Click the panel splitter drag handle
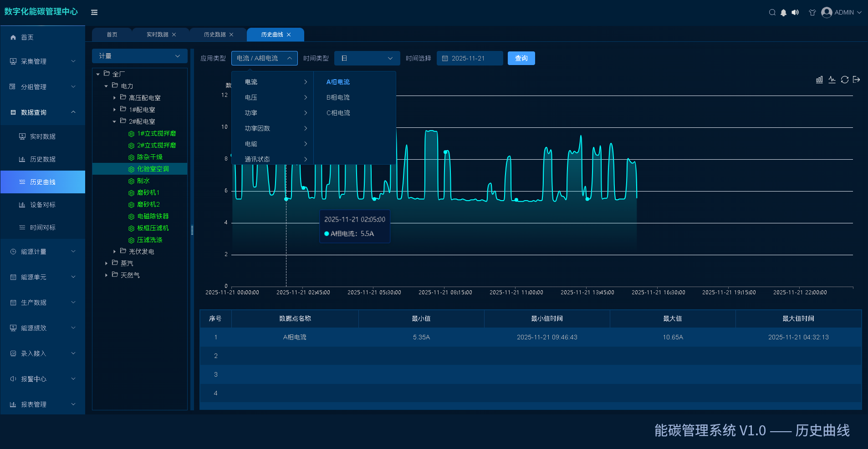 192,230
